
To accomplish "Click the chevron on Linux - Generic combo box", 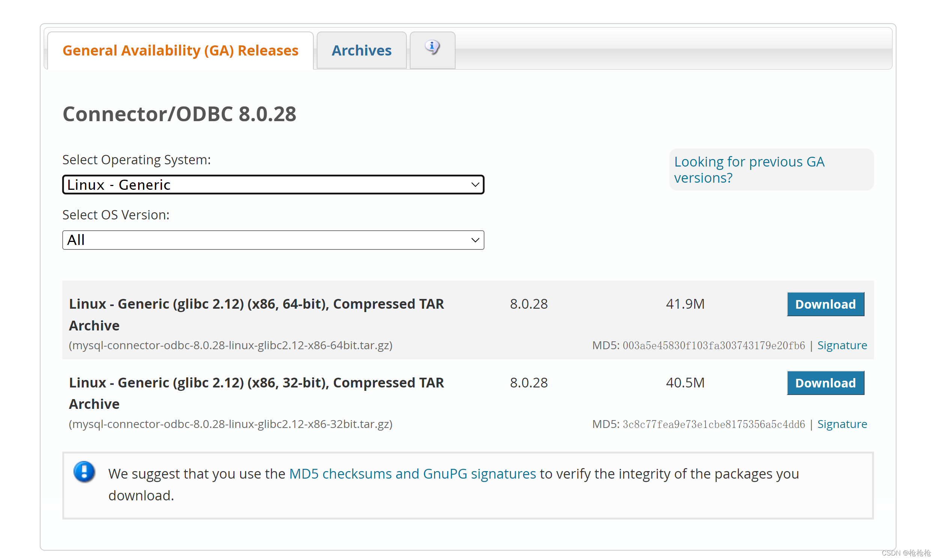I will [x=475, y=185].
